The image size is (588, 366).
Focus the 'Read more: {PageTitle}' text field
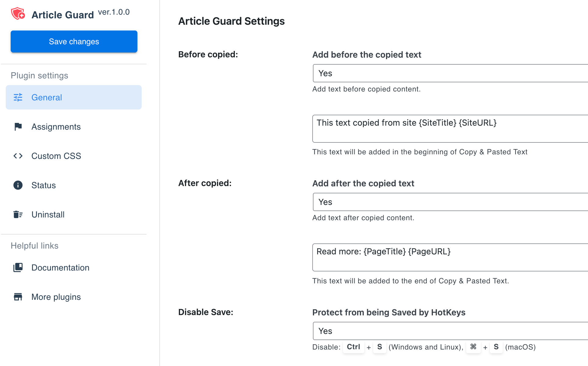[450, 257]
